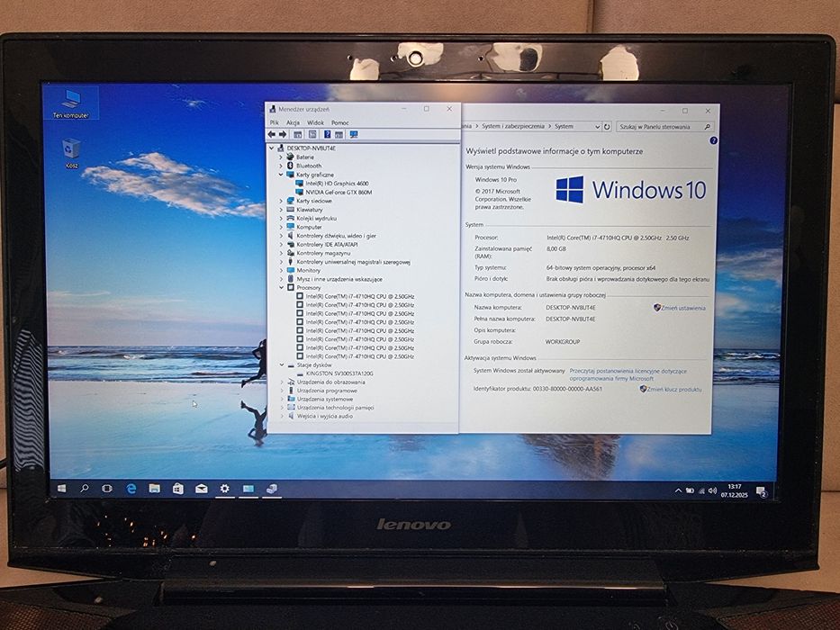Select the Komputer tree item
This screenshot has width=840, height=630.
[x=309, y=227]
